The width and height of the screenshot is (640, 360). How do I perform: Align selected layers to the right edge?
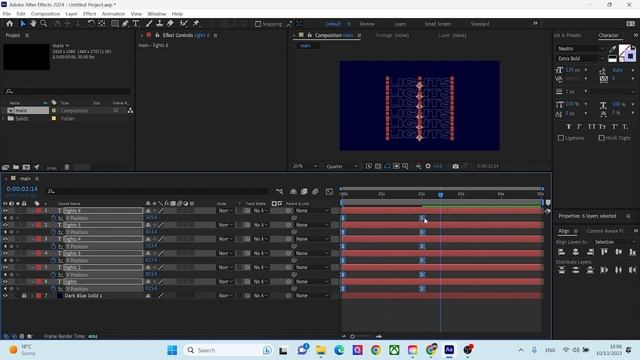pos(590,252)
